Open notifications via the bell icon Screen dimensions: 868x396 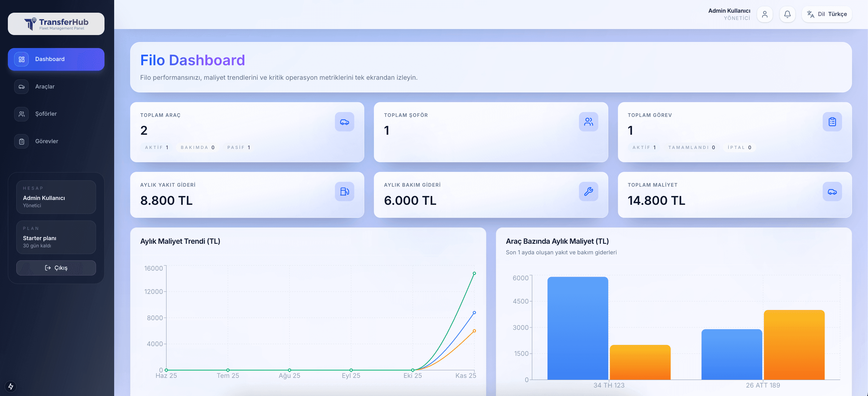tap(787, 14)
